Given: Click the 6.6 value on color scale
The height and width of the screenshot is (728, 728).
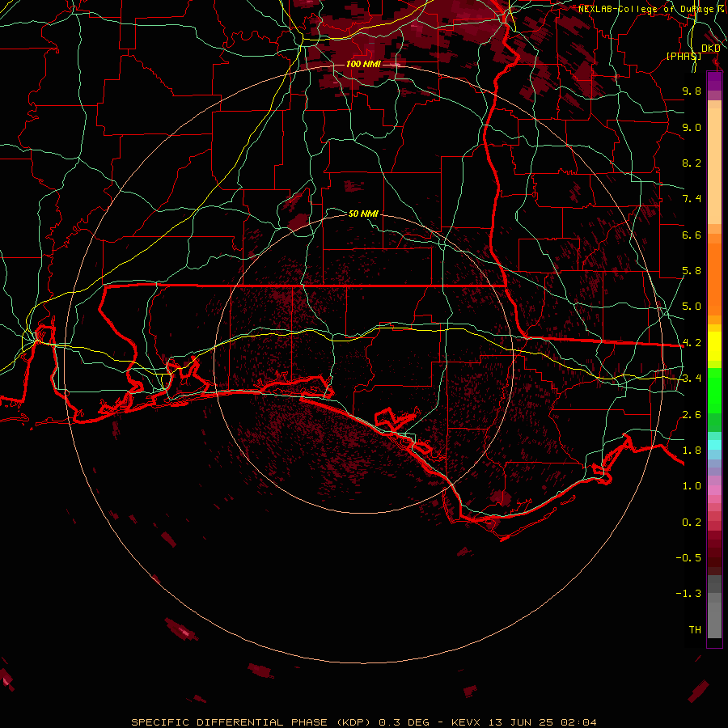Looking at the screenshot, I should (x=692, y=235).
